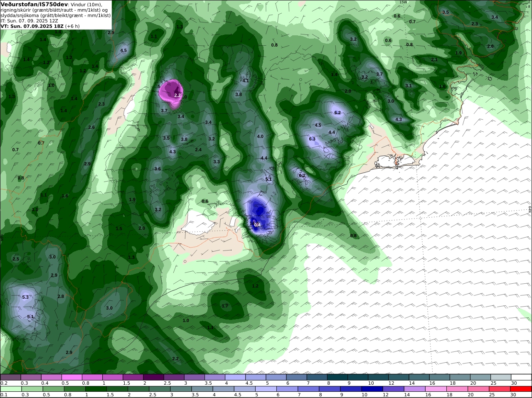The height and width of the screenshot is (398, 532).
Task: Click the 1.7 precipitation value on map
Action: click(225, 306)
